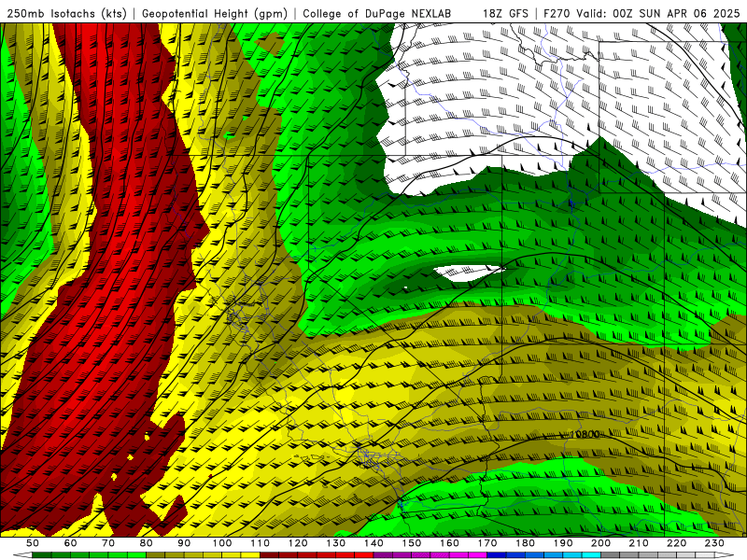The height and width of the screenshot is (560, 747).
Task: Click the '230' colorbar value label
Action: pyautogui.click(x=714, y=543)
